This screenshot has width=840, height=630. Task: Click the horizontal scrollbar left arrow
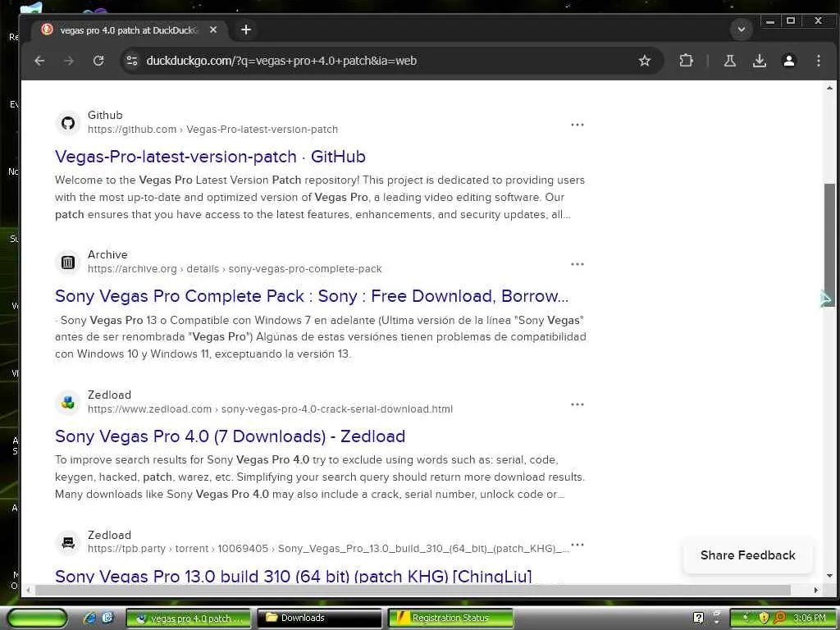(x=28, y=590)
